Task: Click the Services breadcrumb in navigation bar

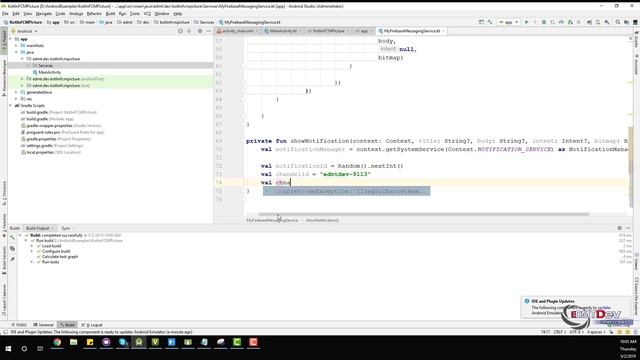Action: coord(204,22)
